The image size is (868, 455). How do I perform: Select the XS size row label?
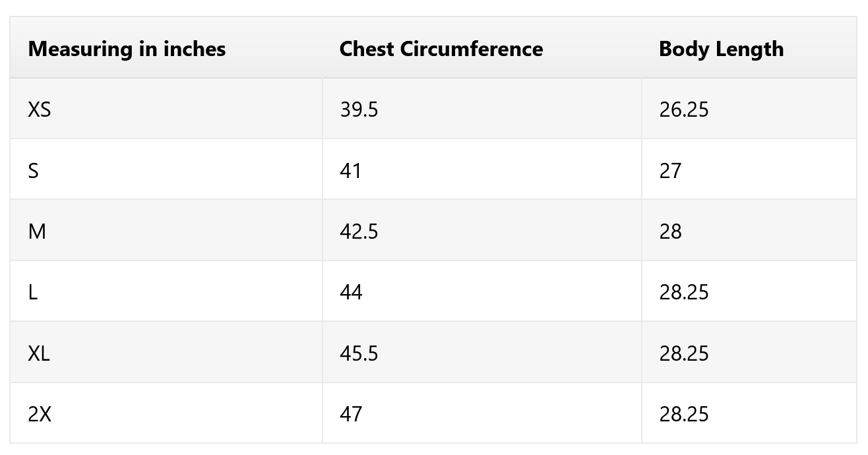click(40, 109)
